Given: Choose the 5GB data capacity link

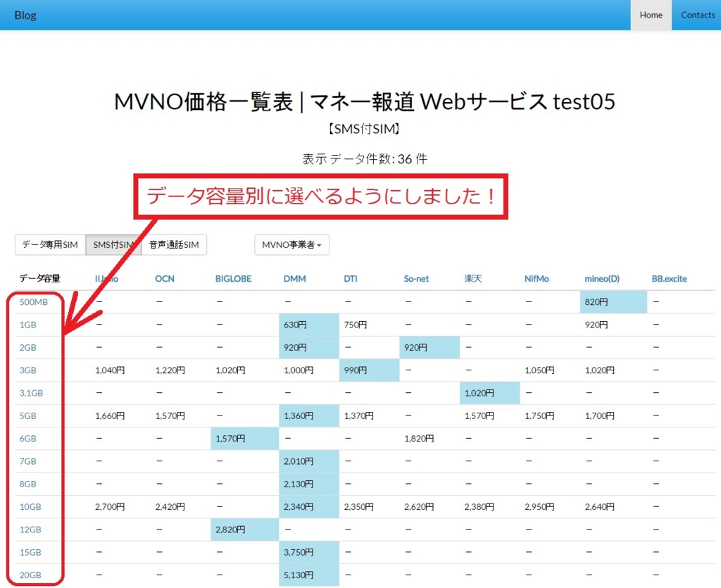Looking at the screenshot, I should [27, 416].
